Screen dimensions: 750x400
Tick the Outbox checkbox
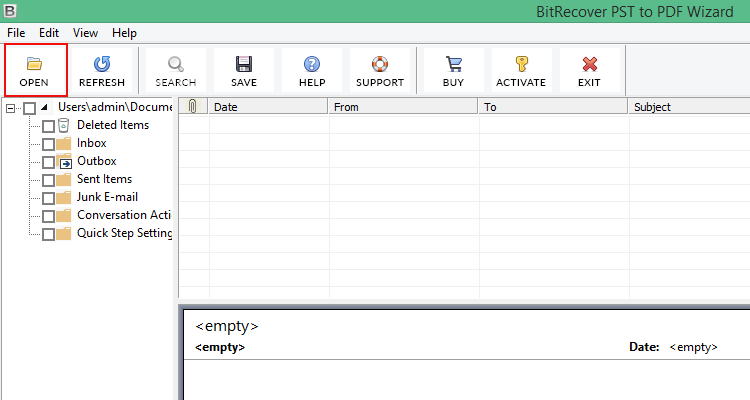click(x=48, y=162)
